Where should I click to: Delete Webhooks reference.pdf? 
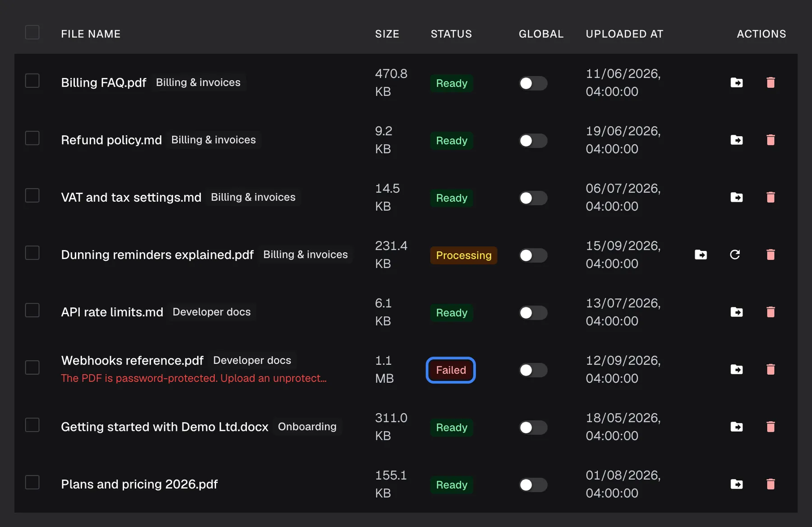(770, 370)
